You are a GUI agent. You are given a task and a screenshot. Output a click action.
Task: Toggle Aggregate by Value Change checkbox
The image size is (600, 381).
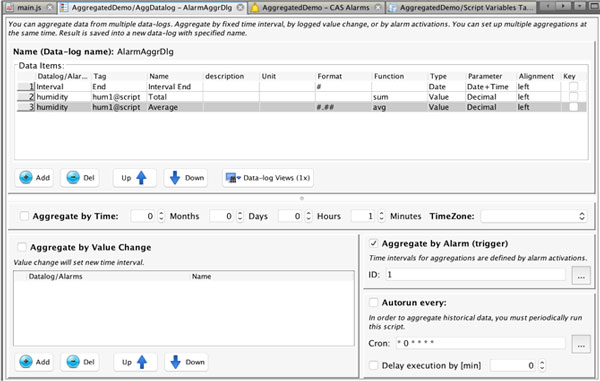click(22, 247)
